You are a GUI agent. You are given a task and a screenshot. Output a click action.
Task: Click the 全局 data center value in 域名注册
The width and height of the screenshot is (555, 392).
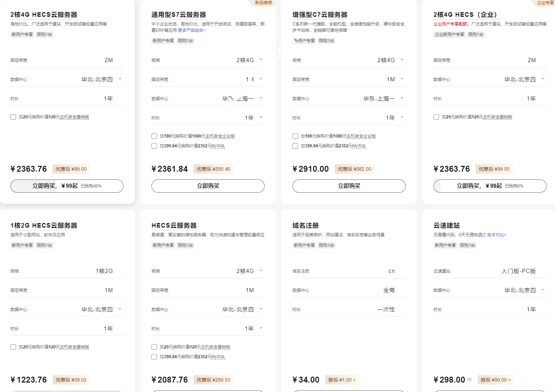click(389, 290)
